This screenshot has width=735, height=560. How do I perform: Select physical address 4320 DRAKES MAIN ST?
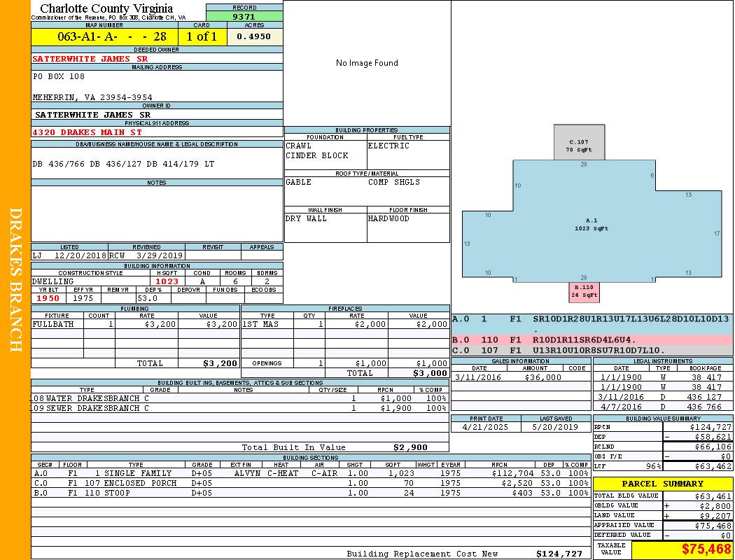click(x=87, y=132)
